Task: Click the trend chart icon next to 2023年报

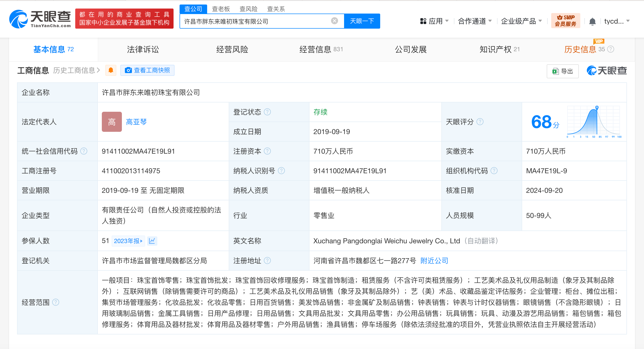Action: 152,241
